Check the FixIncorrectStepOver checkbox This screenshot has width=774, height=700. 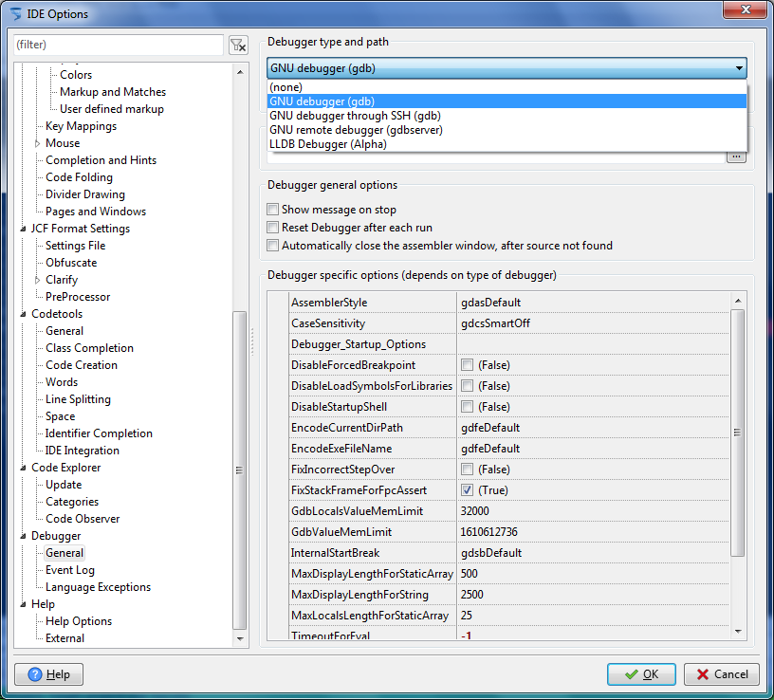467,469
